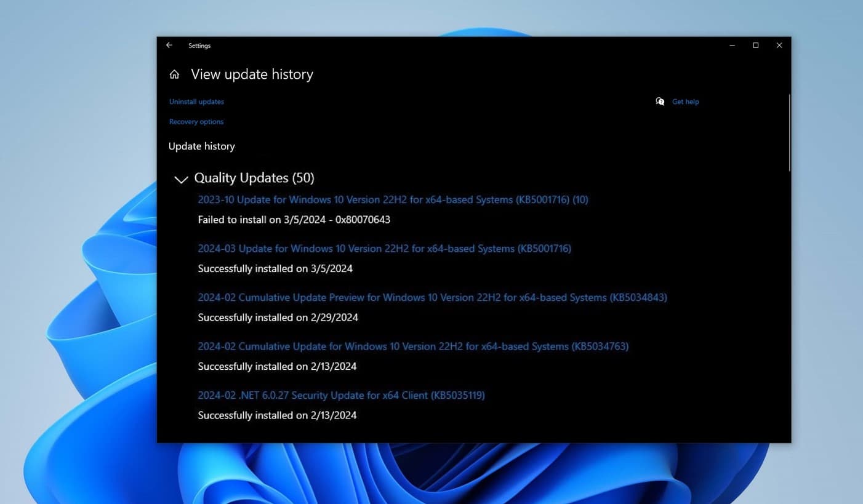Viewport: 863px width, 504px height.
Task: Minimize the Settings window
Action: (732, 45)
